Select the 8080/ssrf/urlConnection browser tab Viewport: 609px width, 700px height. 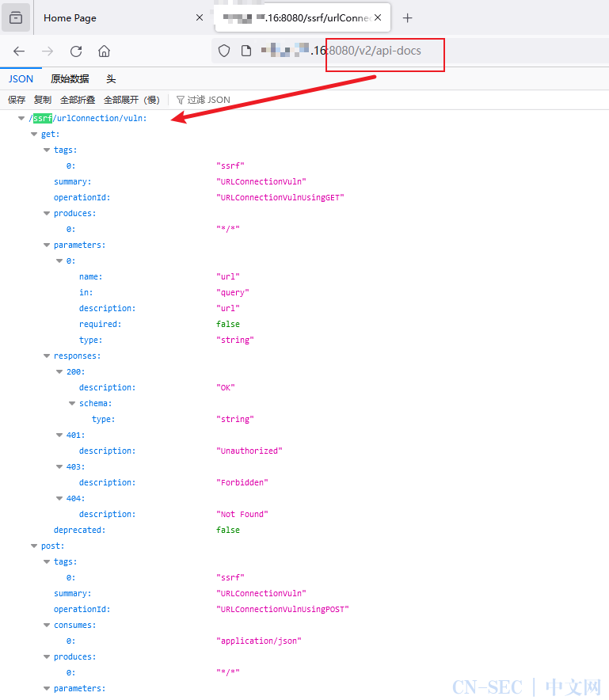coord(303,17)
